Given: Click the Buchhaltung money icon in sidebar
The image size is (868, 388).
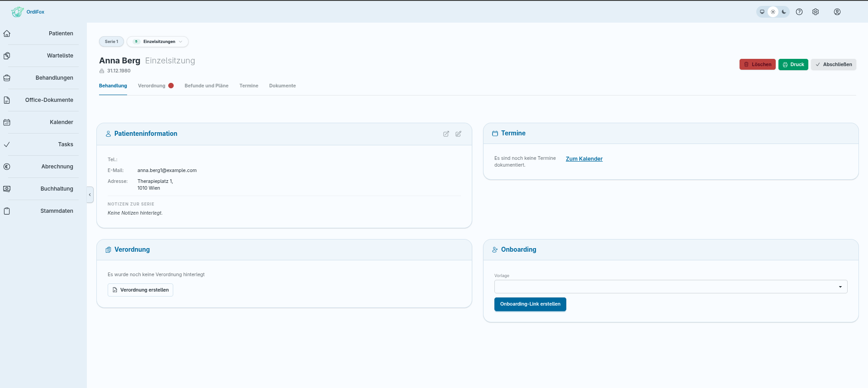Looking at the screenshot, I should coord(7,189).
